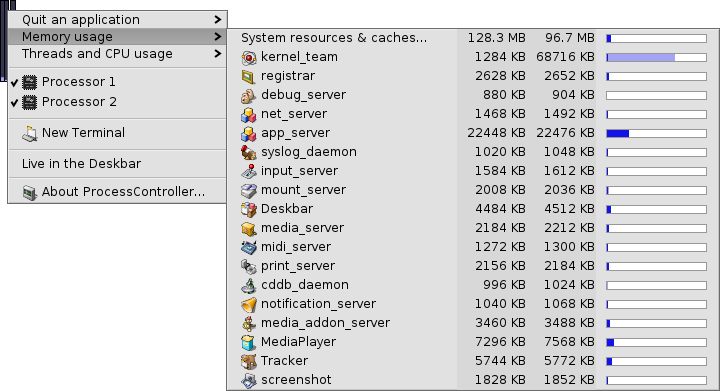Click the app_server icon
This screenshot has height=391, width=720.
point(248,134)
